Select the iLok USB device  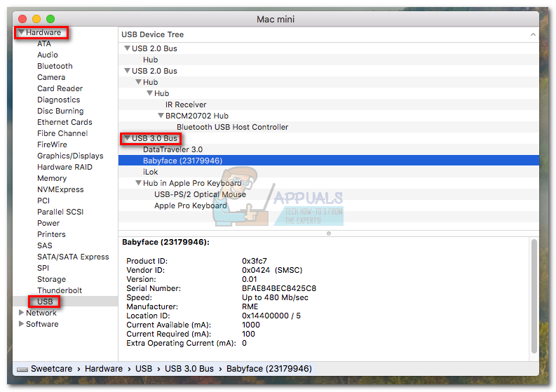(x=150, y=172)
